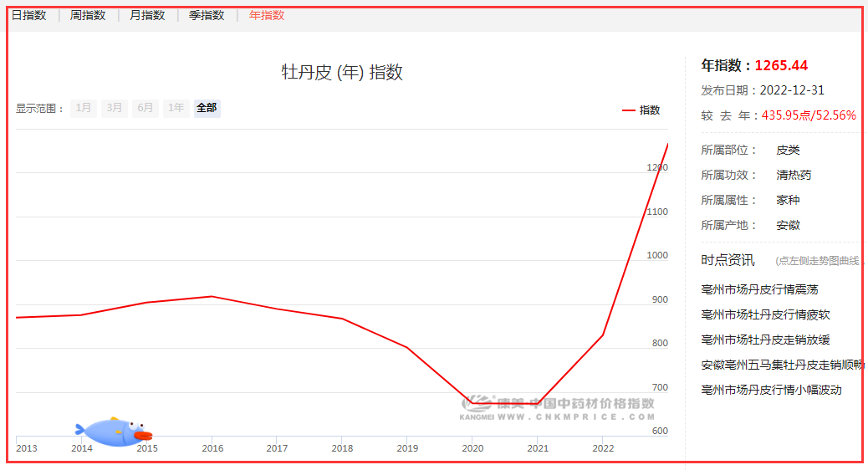Viewport: 868px width, 470px height.
Task: Click the 2016 peak point on the line
Action: coord(212,296)
